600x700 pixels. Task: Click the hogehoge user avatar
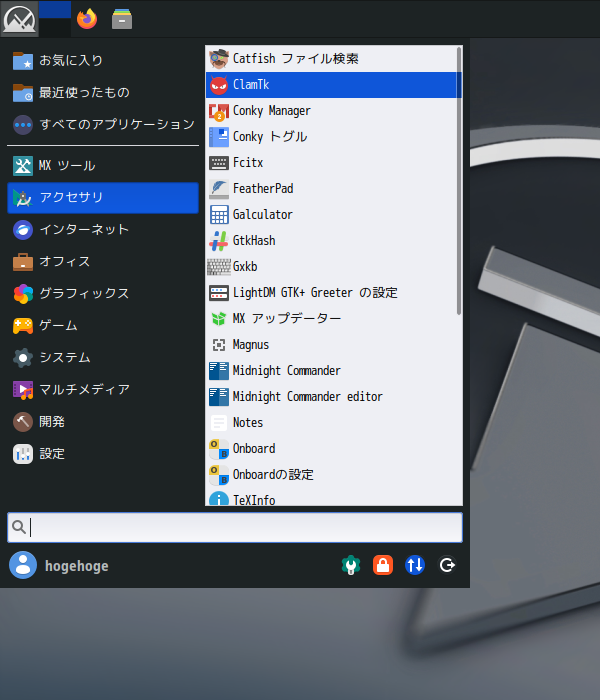[23, 565]
